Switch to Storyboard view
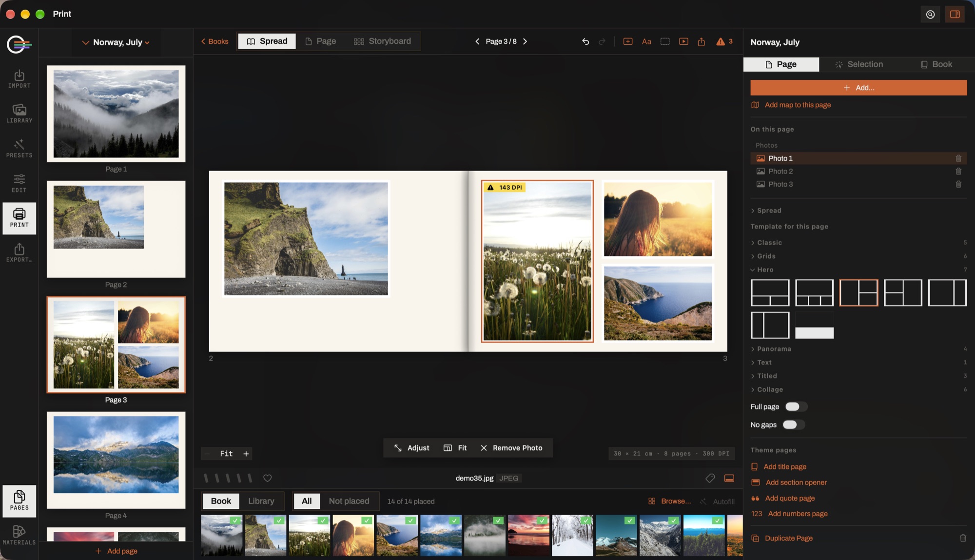 click(x=382, y=41)
